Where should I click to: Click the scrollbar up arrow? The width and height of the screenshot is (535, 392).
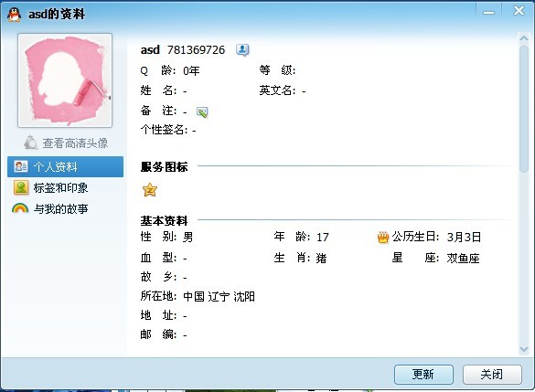click(524, 38)
